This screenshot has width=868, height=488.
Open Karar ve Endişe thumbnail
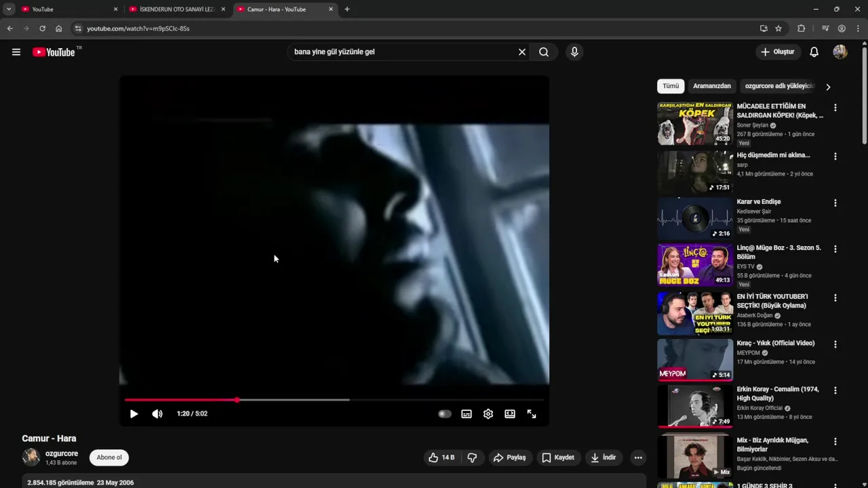click(x=695, y=218)
